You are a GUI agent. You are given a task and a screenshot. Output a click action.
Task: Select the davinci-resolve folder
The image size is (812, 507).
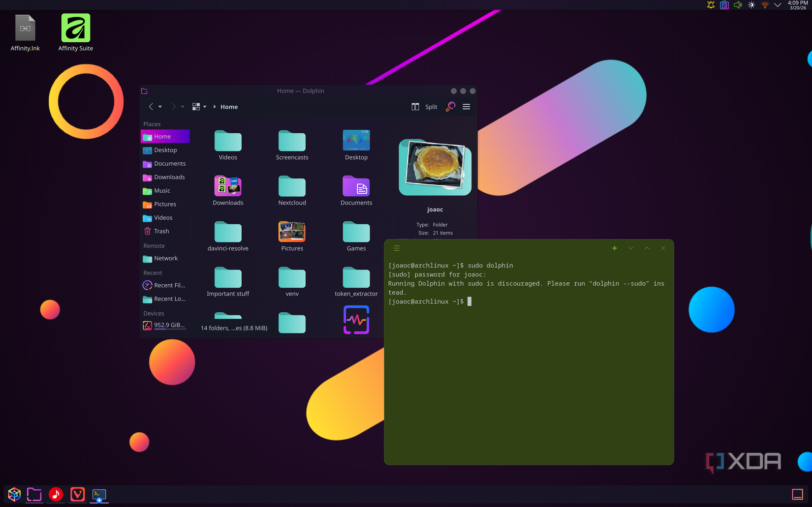pos(228,236)
